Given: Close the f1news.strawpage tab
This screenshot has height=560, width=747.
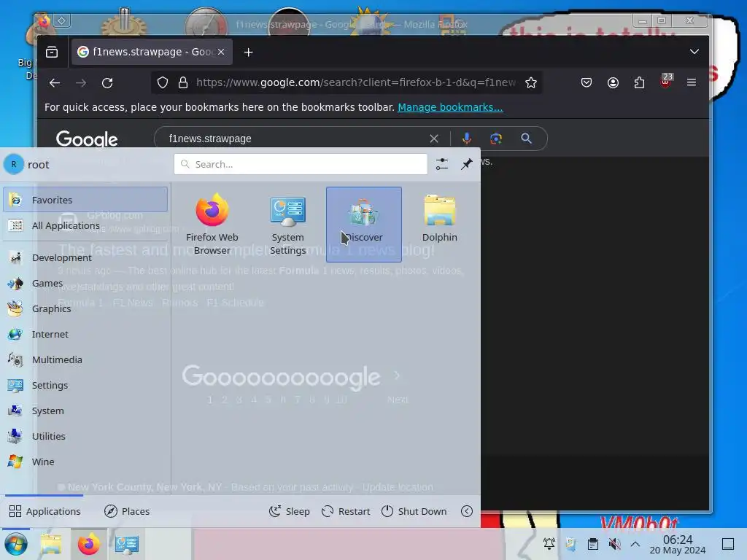Looking at the screenshot, I should 221,52.
